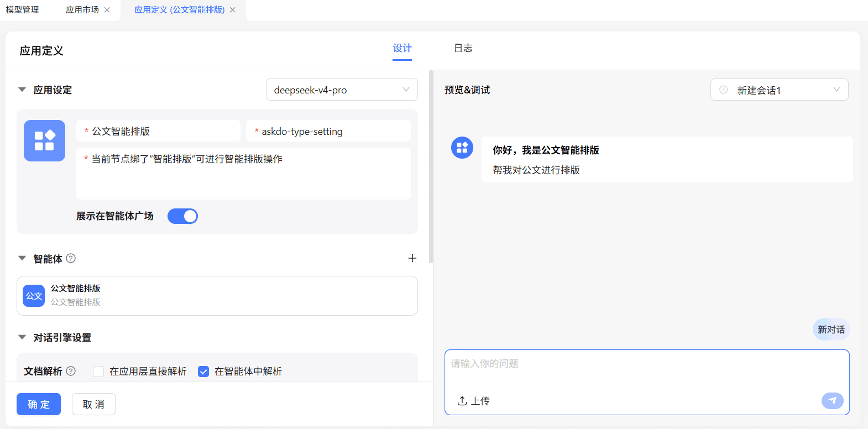Add a new agent with plus icon
Viewport: 868px width, 429px height.
coord(412,258)
